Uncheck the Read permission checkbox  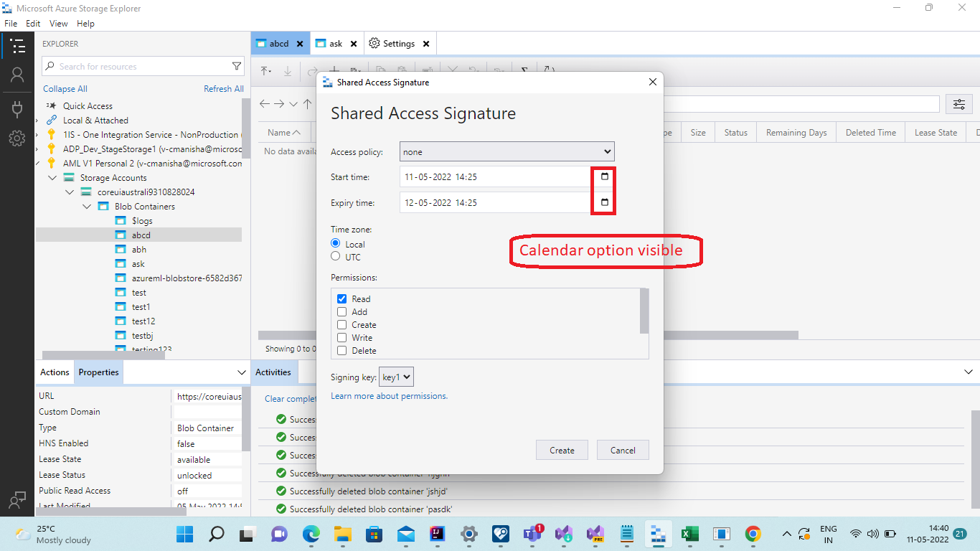(342, 298)
